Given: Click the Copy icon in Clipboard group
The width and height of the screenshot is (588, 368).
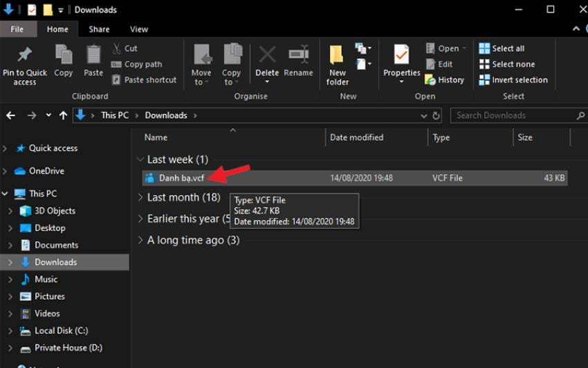Looking at the screenshot, I should [64, 55].
